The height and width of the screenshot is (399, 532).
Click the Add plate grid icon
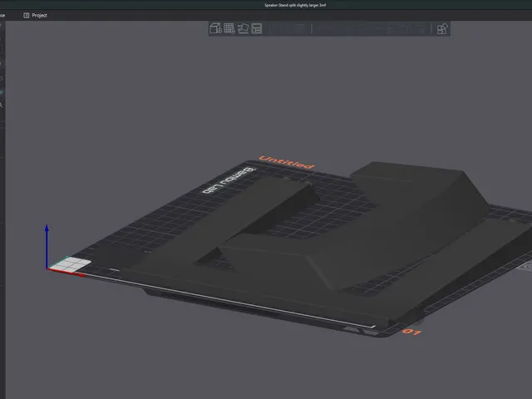point(229,28)
